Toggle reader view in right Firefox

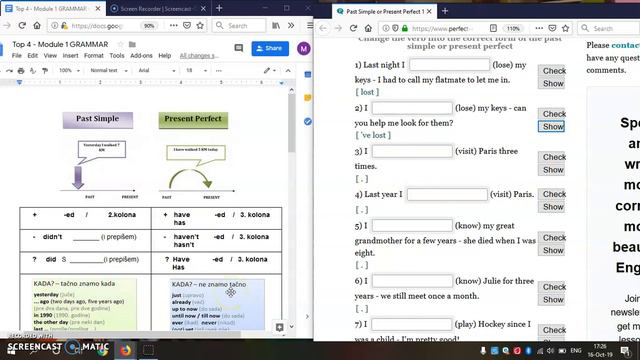click(x=493, y=28)
